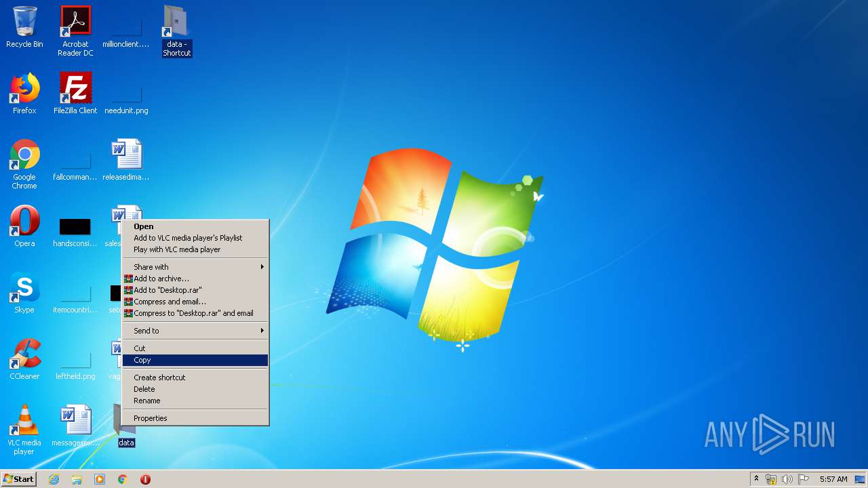The width and height of the screenshot is (868, 488).
Task: Launch Opera from the taskbar
Action: click(x=145, y=479)
